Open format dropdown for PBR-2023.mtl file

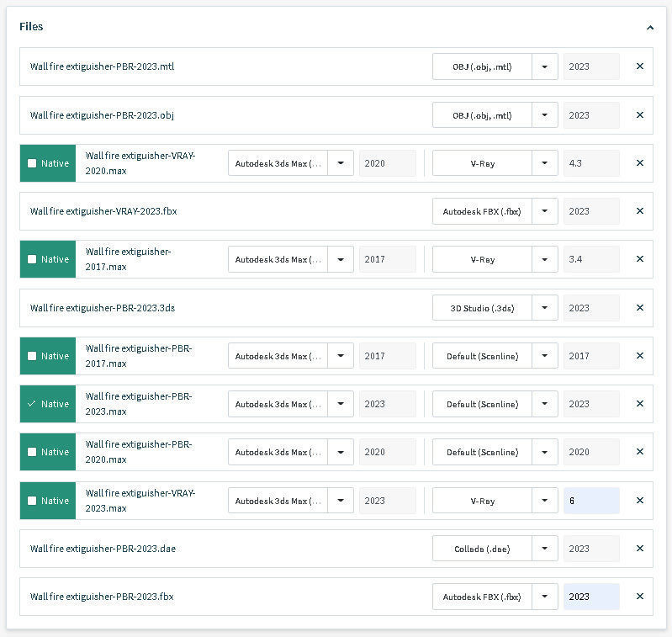coord(545,66)
